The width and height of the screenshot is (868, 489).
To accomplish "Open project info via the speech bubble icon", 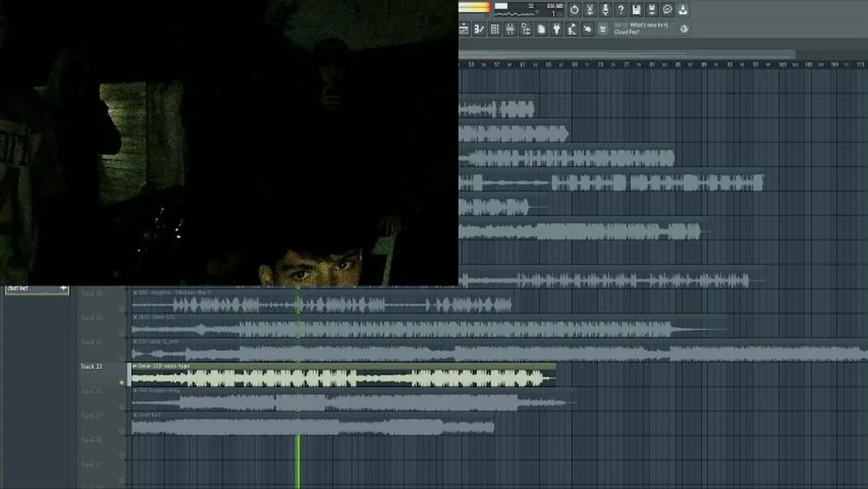I will pyautogui.click(x=668, y=10).
